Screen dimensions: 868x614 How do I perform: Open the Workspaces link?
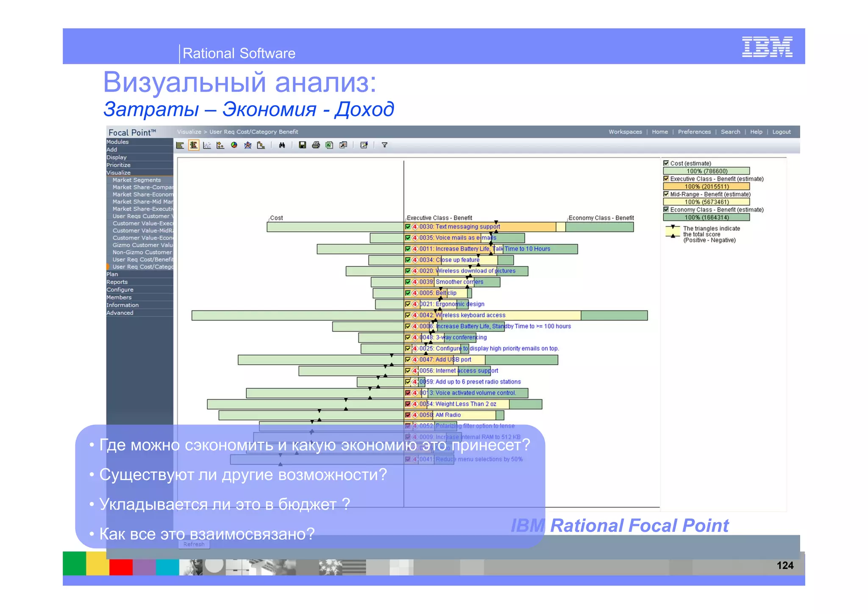tap(625, 132)
